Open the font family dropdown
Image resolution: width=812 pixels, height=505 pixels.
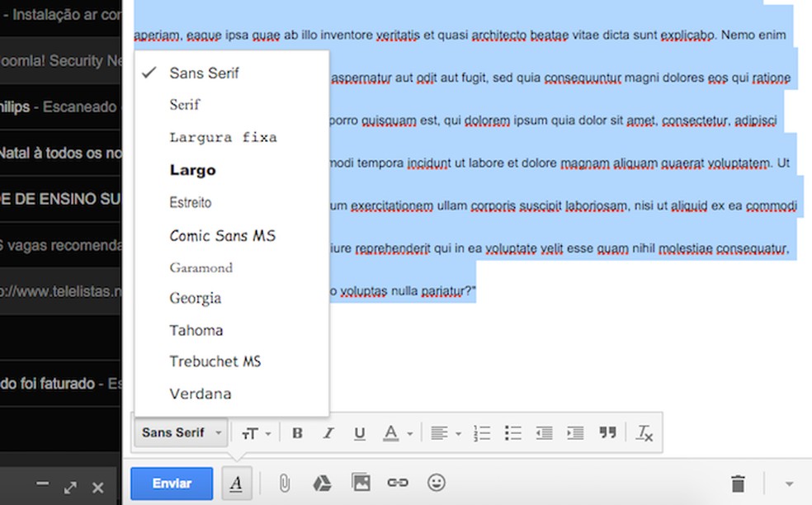[180, 432]
